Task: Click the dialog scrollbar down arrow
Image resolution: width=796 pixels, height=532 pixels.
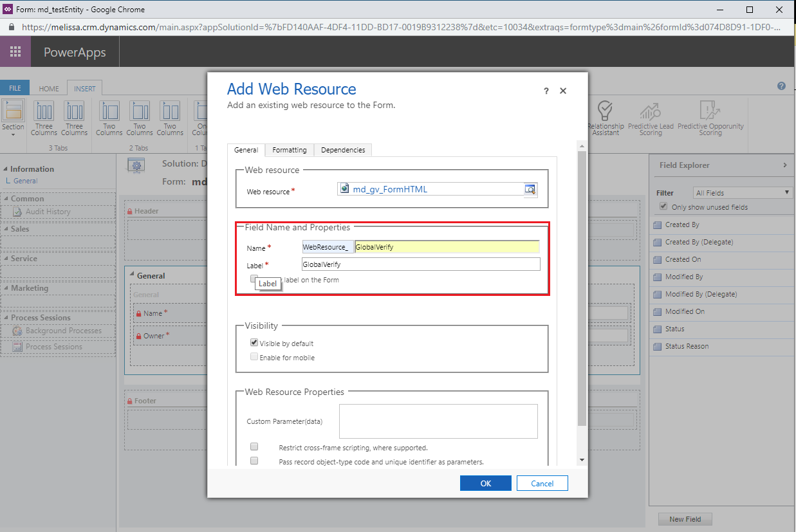Action: [x=582, y=460]
